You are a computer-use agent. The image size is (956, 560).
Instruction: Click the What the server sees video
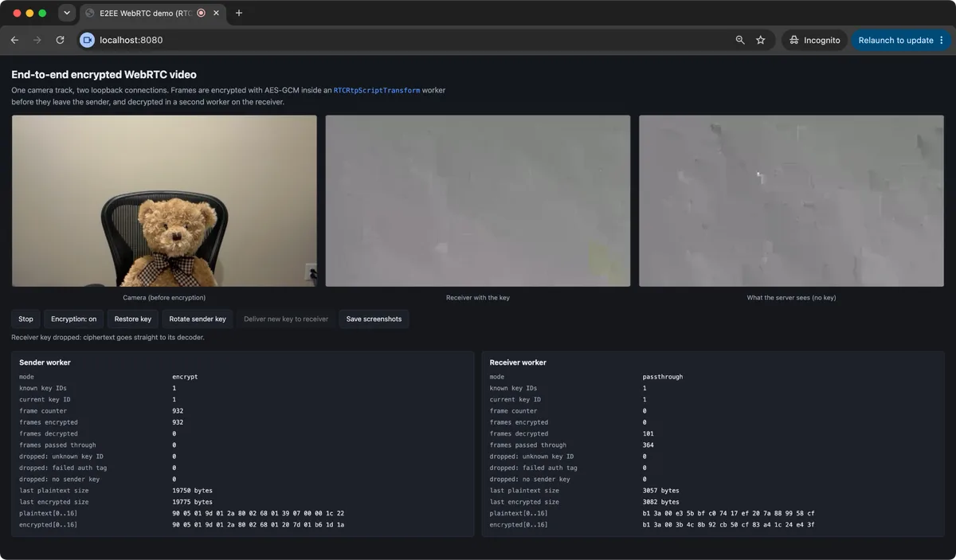pos(791,201)
